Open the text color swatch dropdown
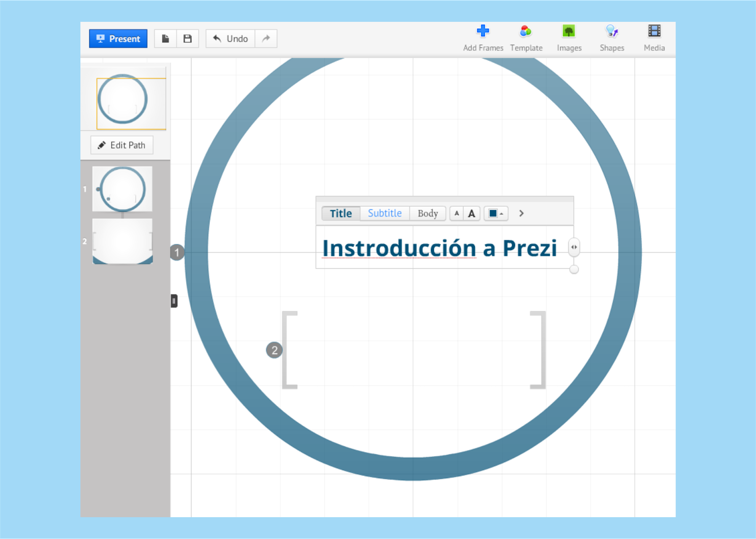 click(x=496, y=214)
